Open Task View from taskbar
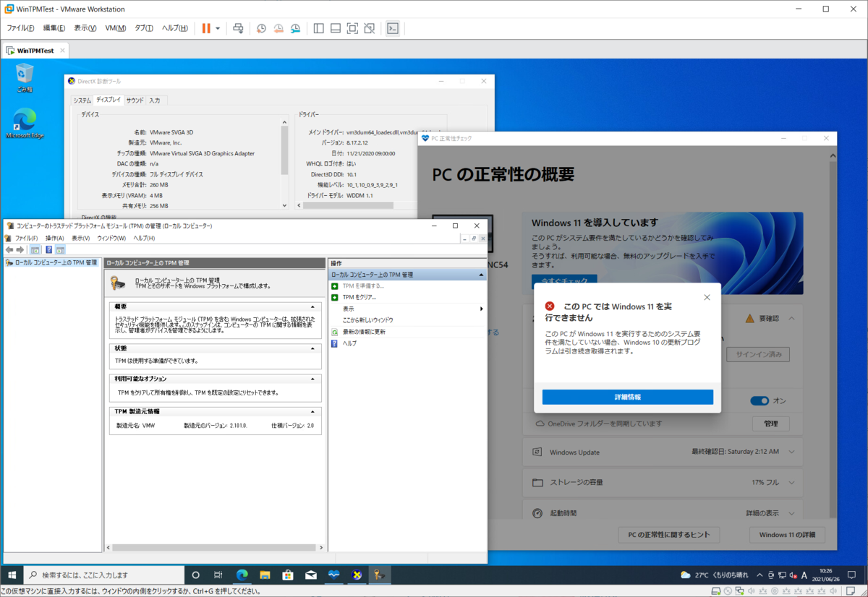The width and height of the screenshot is (868, 597). tap(218, 575)
